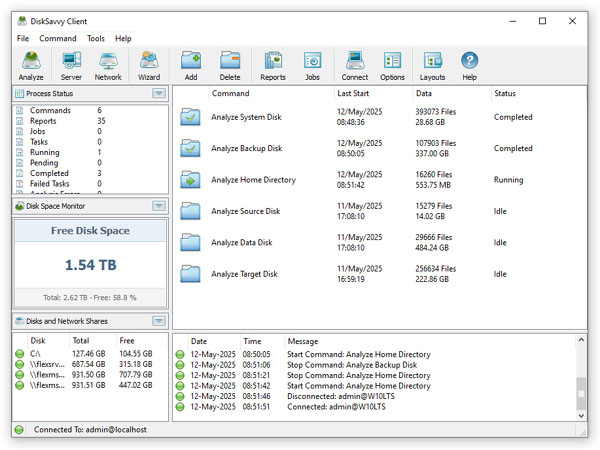Click the Add command icon
Screen dimensions: 600x450
[191, 65]
